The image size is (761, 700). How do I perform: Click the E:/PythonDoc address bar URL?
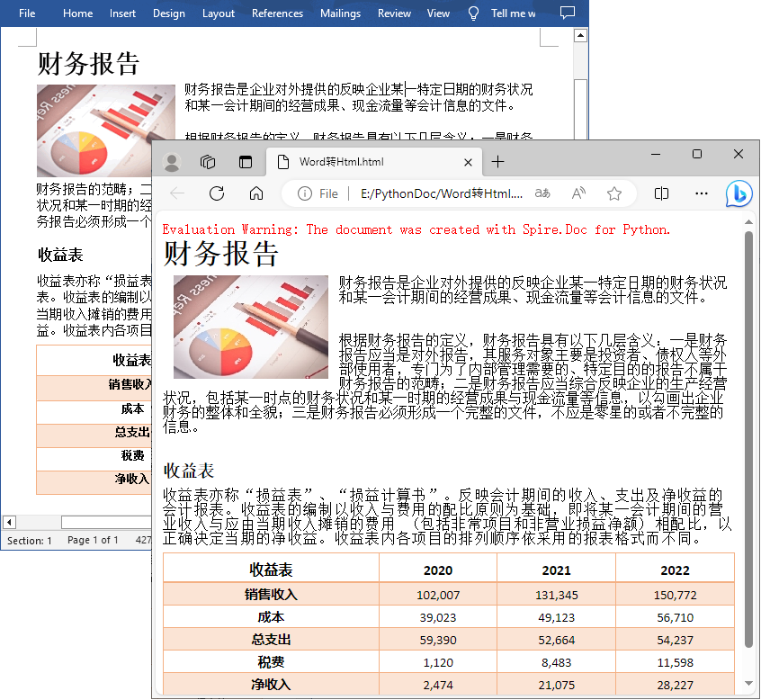coord(442,193)
